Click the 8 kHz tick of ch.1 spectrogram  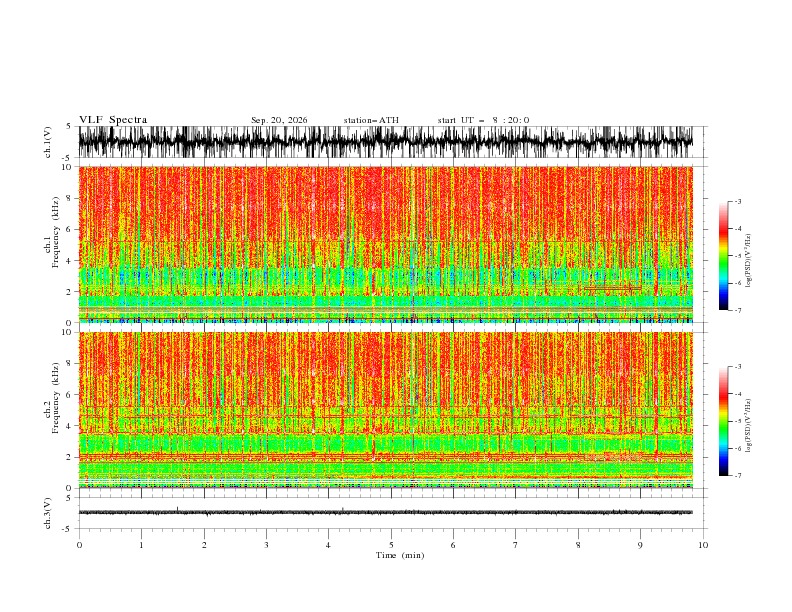click(69, 198)
